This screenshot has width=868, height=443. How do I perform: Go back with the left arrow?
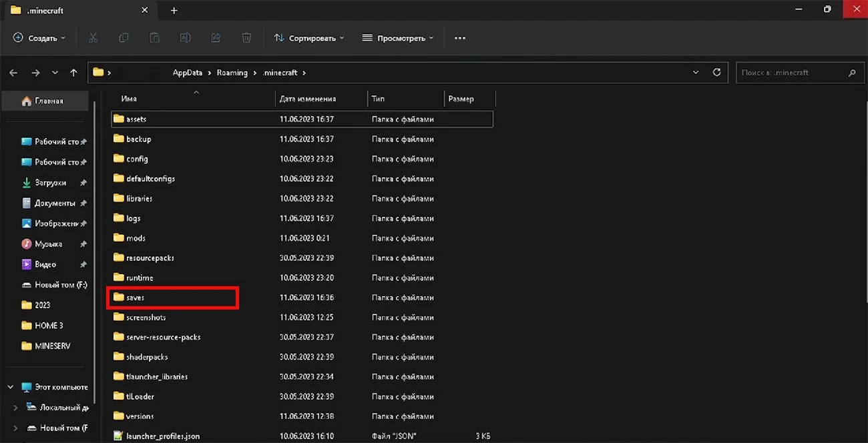pos(14,72)
